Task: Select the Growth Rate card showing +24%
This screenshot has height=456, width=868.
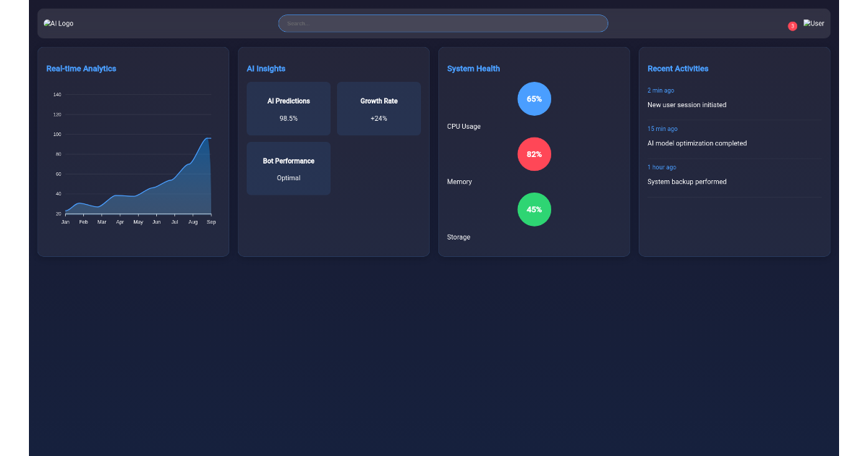Action: [378, 109]
